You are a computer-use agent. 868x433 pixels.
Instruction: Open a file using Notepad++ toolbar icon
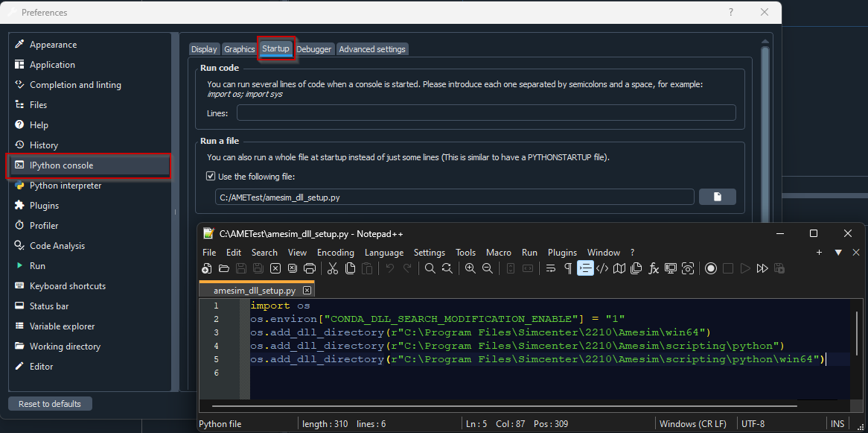[223, 268]
